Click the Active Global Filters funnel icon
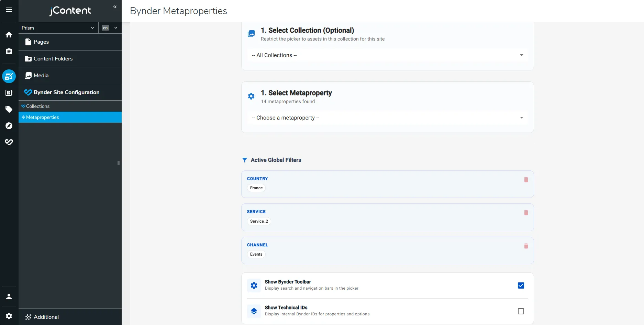 pyautogui.click(x=245, y=160)
